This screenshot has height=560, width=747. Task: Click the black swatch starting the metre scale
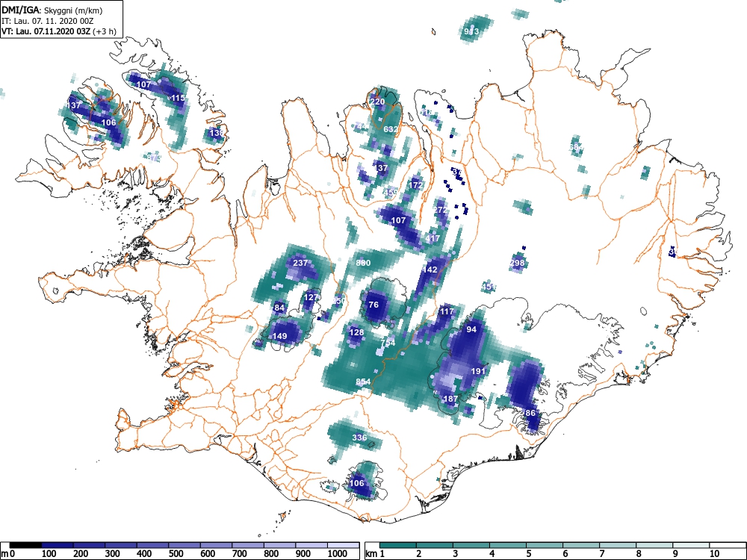pyautogui.click(x=25, y=545)
